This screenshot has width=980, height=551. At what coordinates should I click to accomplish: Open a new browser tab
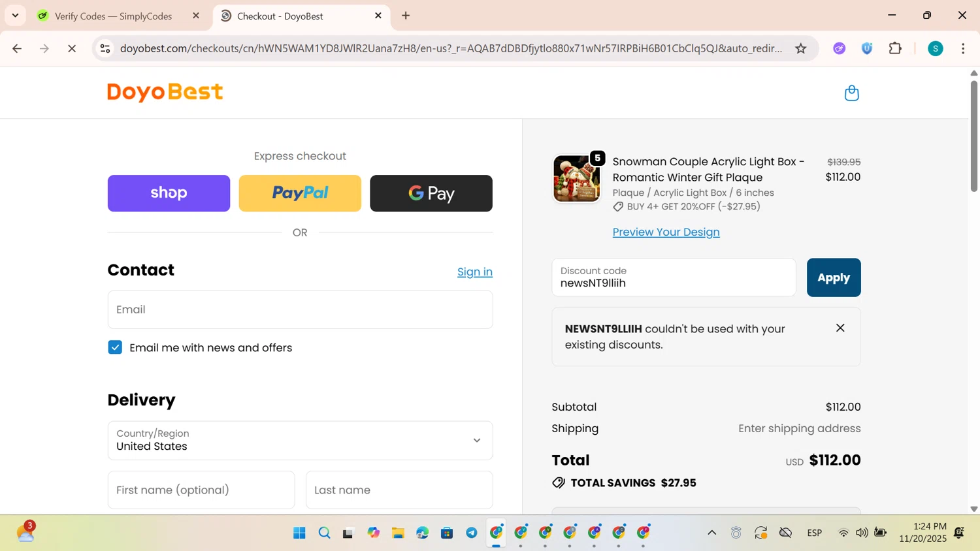coord(406,16)
